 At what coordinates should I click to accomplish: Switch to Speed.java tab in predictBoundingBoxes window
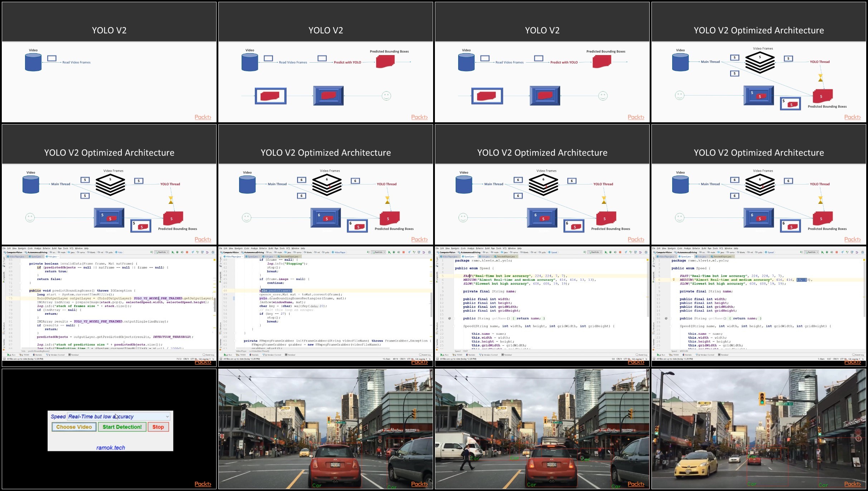pyautogui.click(x=36, y=256)
